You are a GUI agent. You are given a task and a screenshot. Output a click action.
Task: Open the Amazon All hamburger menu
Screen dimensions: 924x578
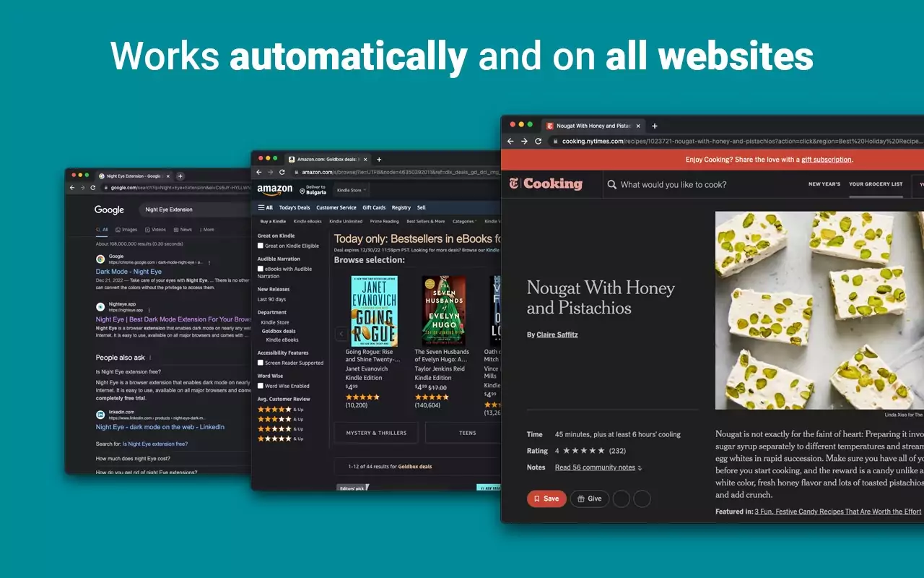point(266,207)
